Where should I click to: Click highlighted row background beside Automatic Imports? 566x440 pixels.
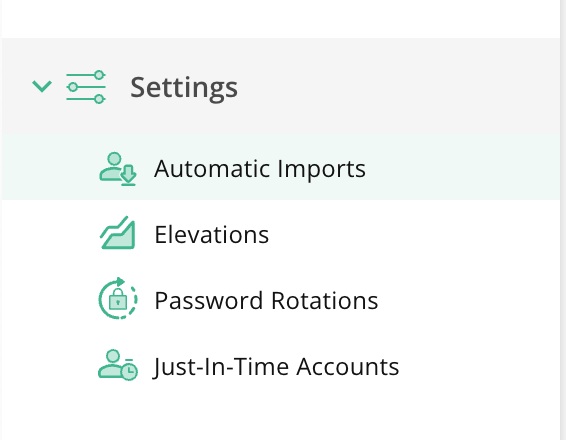462,167
